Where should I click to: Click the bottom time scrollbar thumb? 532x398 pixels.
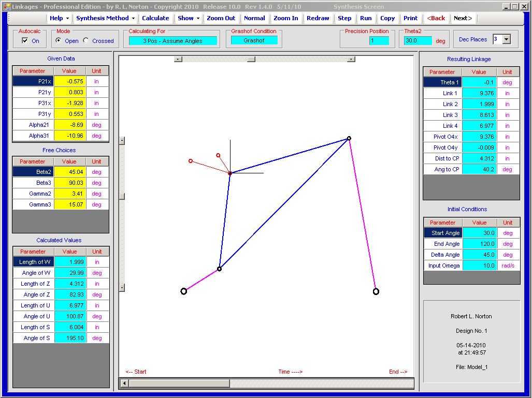point(179,384)
